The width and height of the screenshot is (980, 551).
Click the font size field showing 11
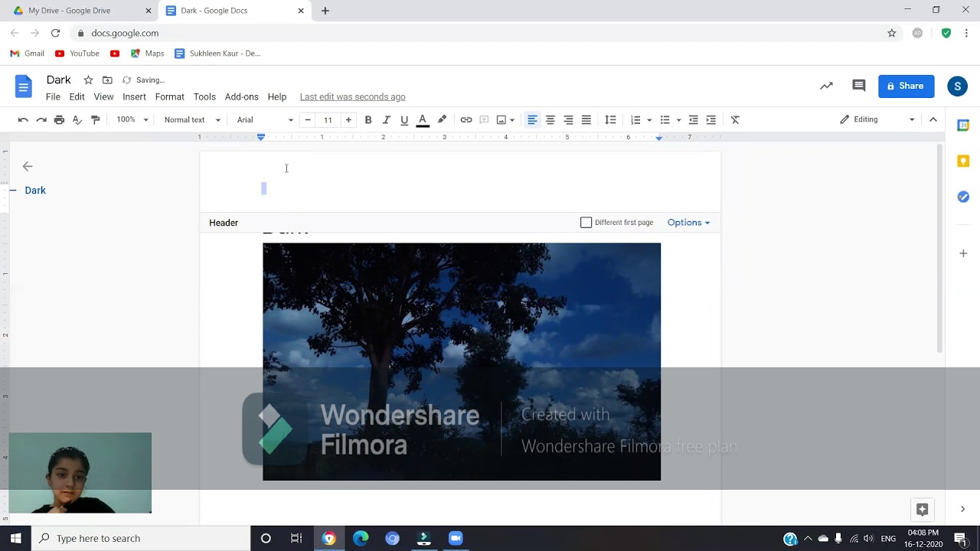pos(328,119)
